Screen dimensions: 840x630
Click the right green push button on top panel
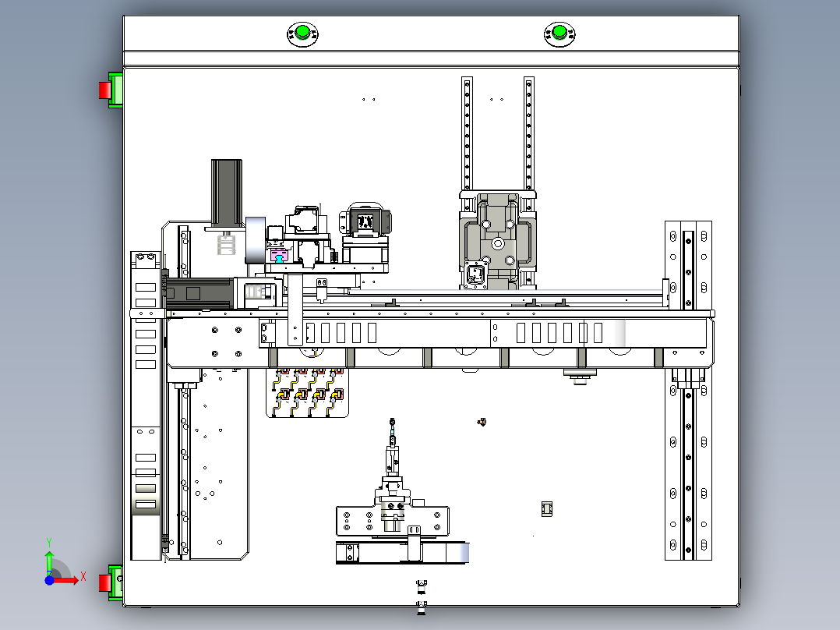pos(559,34)
